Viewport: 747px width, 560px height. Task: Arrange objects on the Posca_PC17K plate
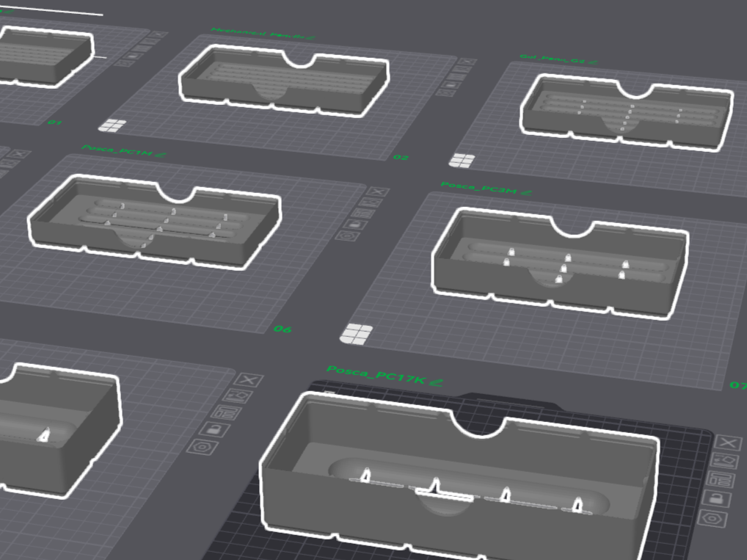pos(720,479)
